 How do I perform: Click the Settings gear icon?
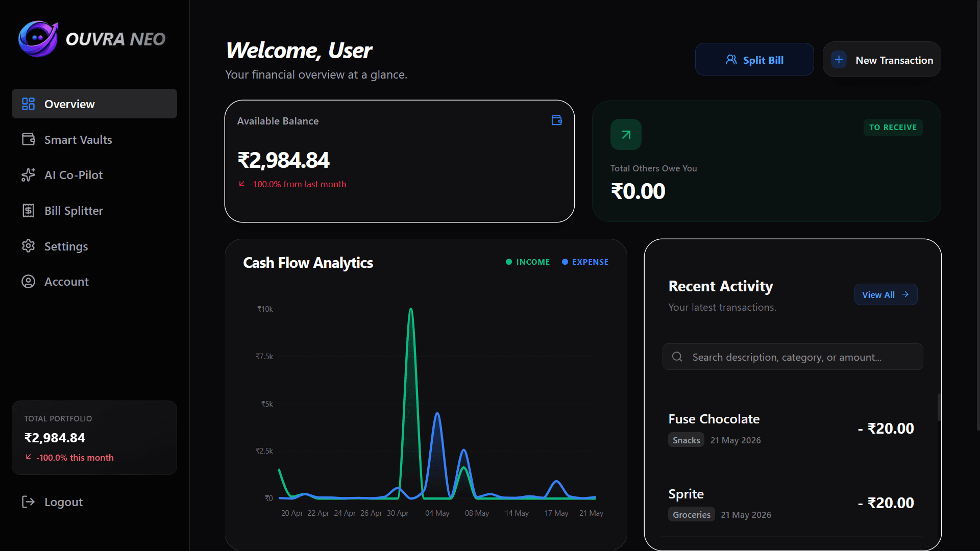coord(28,246)
